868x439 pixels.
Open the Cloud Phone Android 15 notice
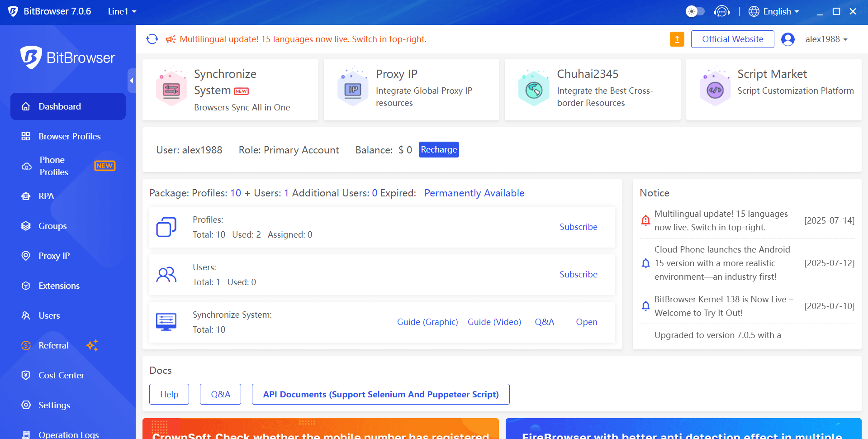click(722, 263)
